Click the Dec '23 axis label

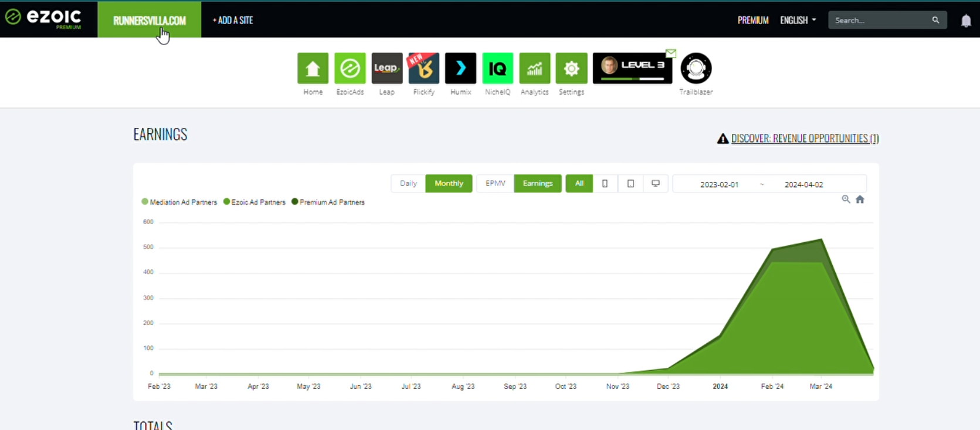(668, 386)
